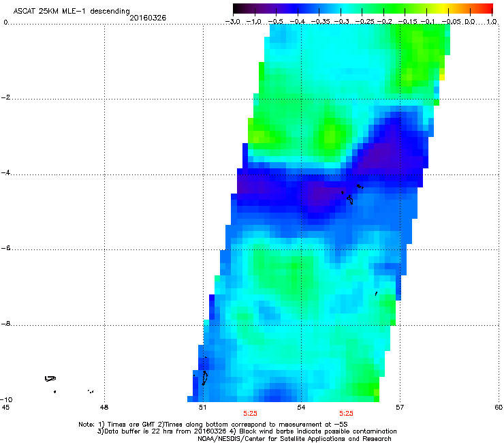Click the -0.3 label on the color scale

coord(341,22)
